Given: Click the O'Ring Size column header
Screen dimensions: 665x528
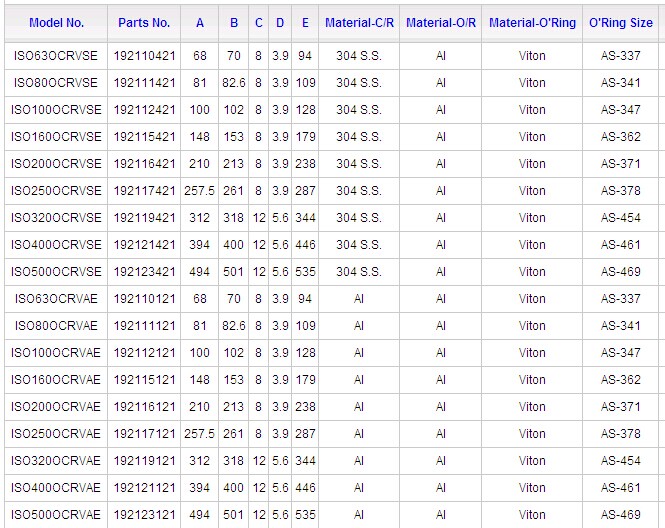Looking at the screenshot, I should 621,22.
